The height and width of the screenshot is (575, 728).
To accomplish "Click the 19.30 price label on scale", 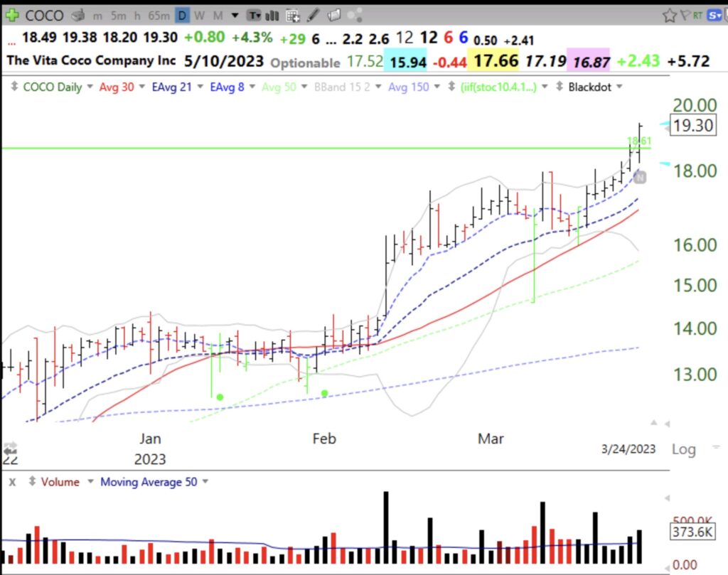I will (692, 125).
